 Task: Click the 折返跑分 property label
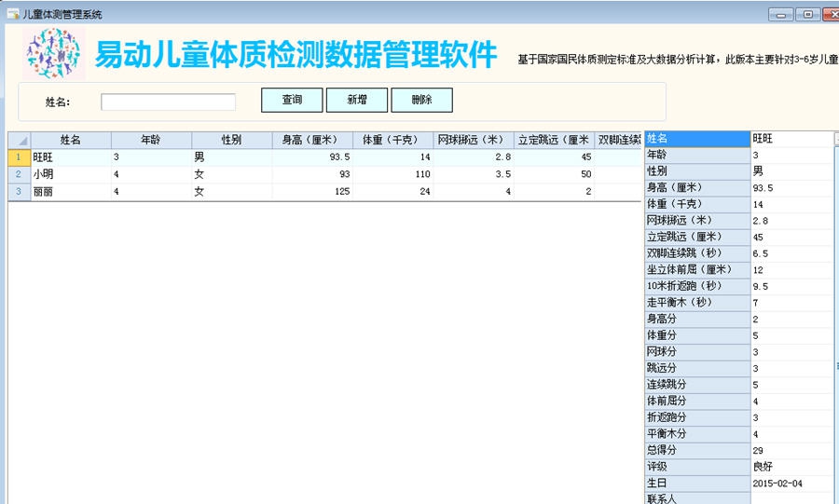point(697,417)
